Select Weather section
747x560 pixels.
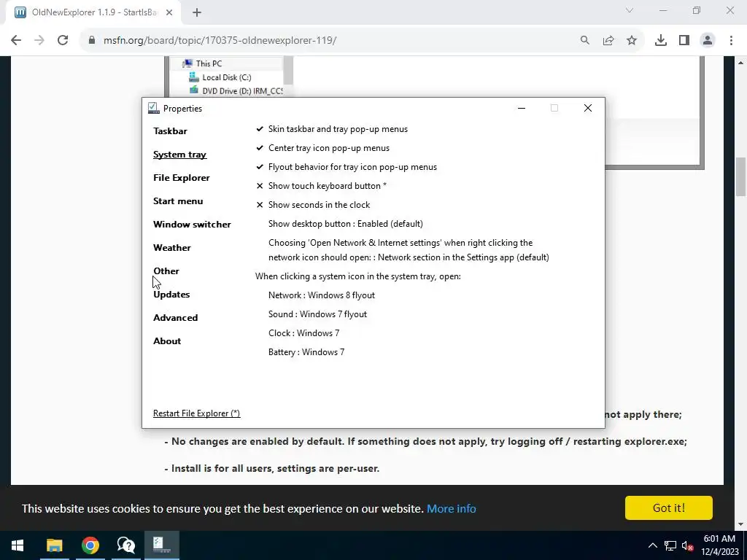click(172, 248)
